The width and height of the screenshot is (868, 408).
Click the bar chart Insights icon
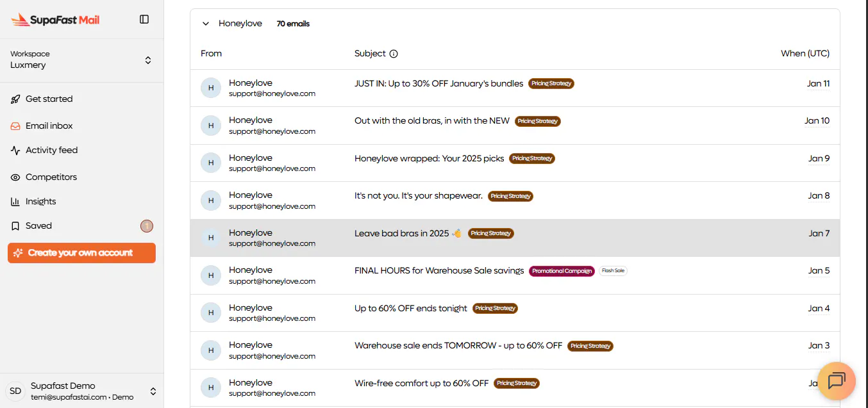tap(15, 202)
